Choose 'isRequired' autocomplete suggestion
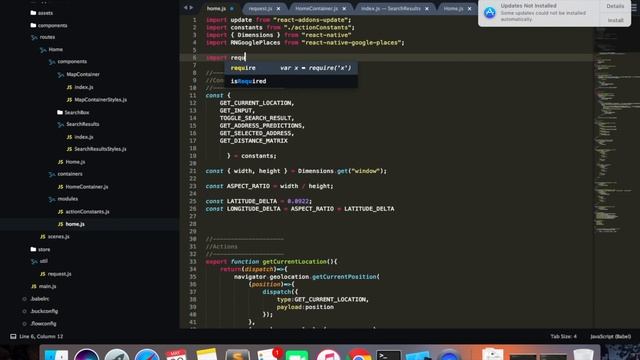The width and height of the screenshot is (640, 360). [x=291, y=81]
